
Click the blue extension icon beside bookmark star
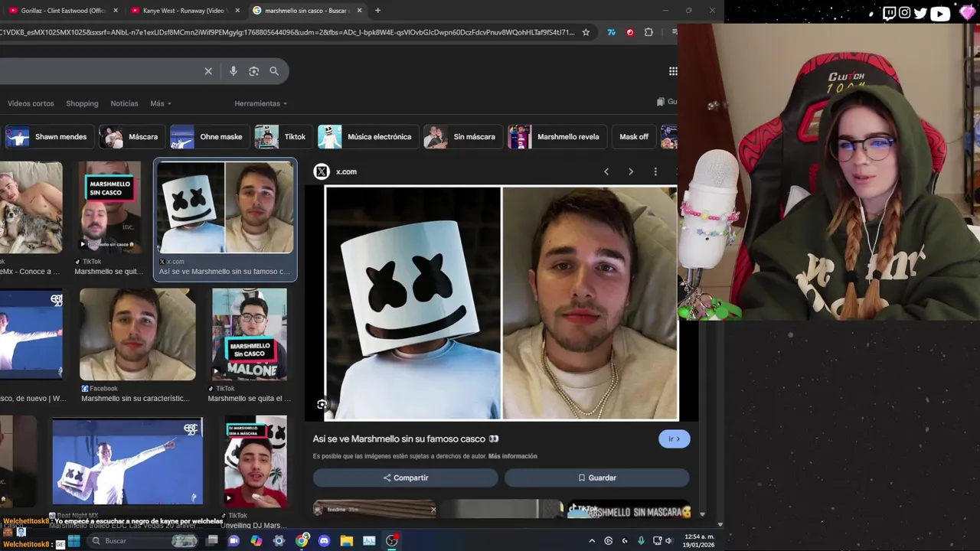(611, 32)
